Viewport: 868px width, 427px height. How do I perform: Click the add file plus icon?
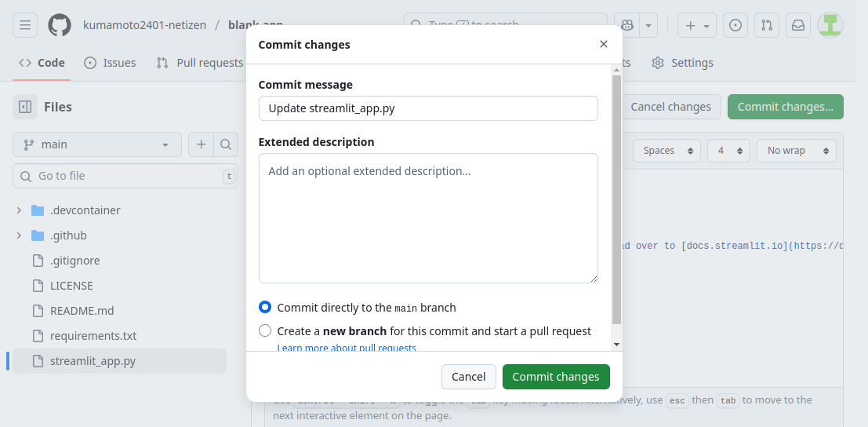pyautogui.click(x=202, y=144)
